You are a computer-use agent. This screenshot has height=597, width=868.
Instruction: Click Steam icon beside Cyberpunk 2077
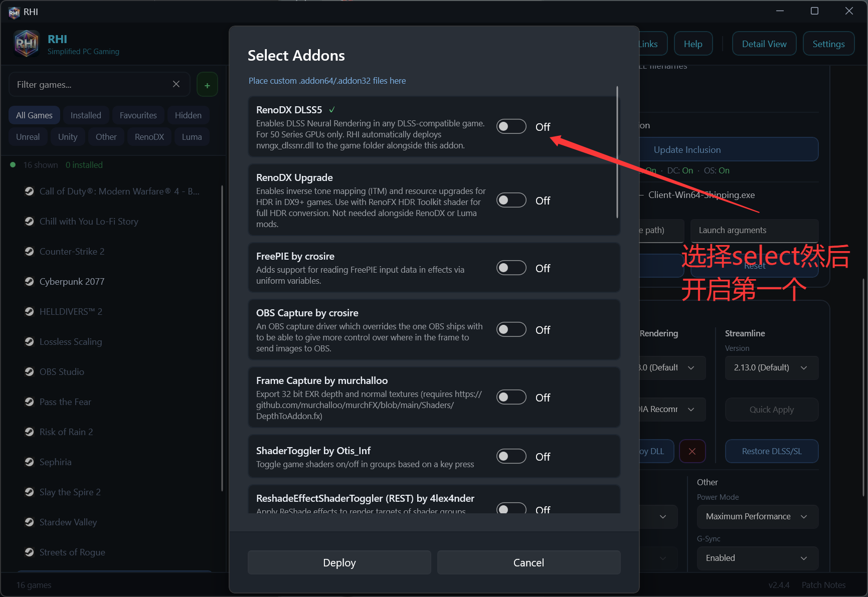[30, 281]
